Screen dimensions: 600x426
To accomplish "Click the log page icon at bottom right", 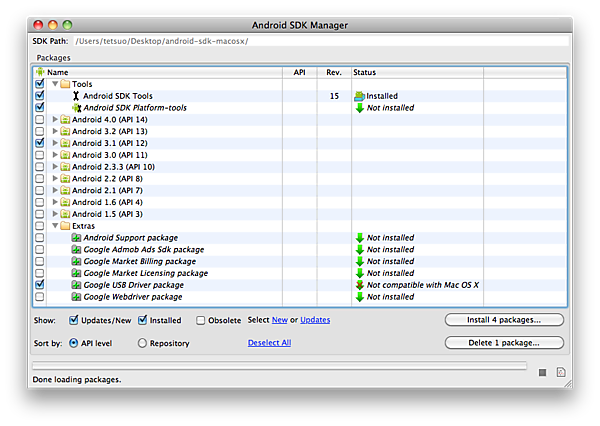I will (561, 373).
